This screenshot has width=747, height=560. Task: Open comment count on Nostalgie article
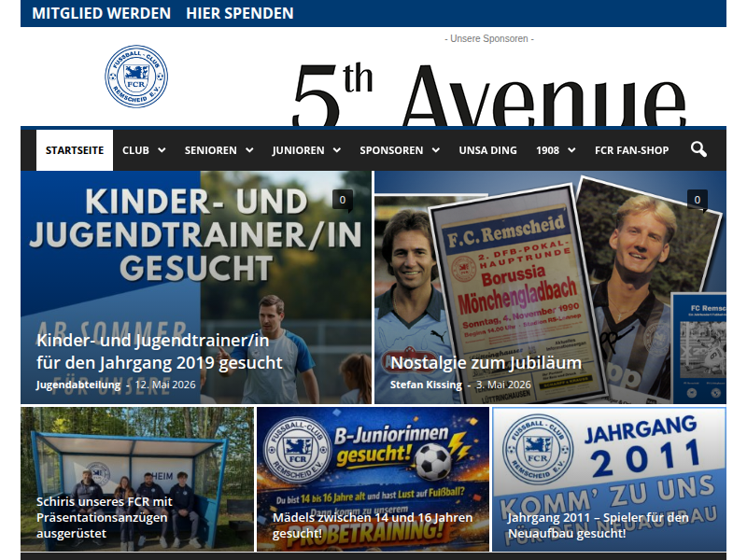[697, 200]
